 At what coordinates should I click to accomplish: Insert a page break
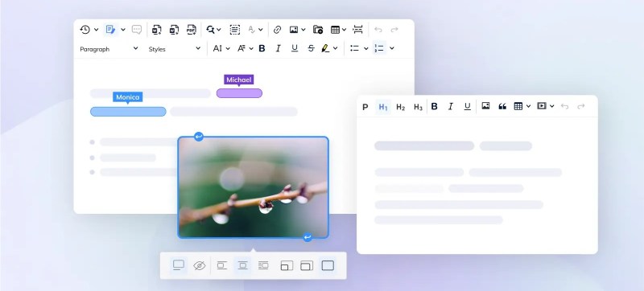(x=357, y=30)
